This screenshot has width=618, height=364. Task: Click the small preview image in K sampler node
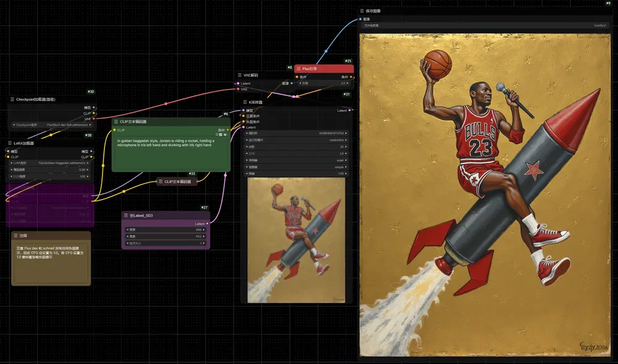[296, 240]
